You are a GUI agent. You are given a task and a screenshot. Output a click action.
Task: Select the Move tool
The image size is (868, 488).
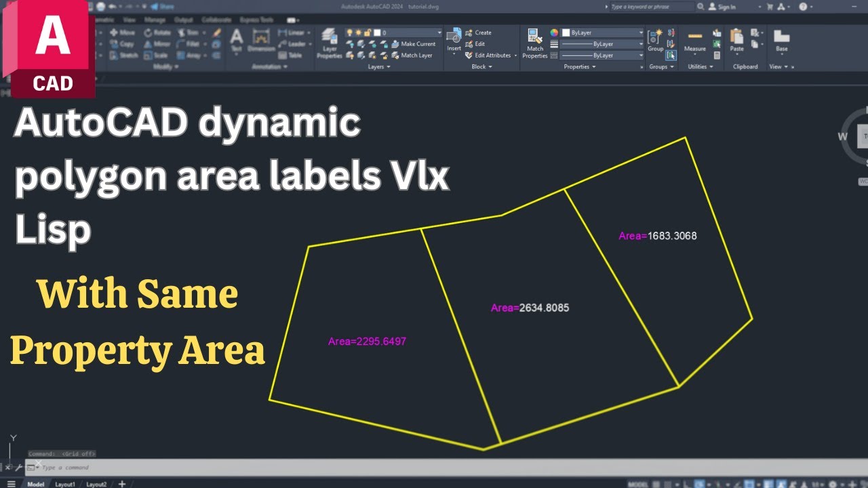point(123,33)
